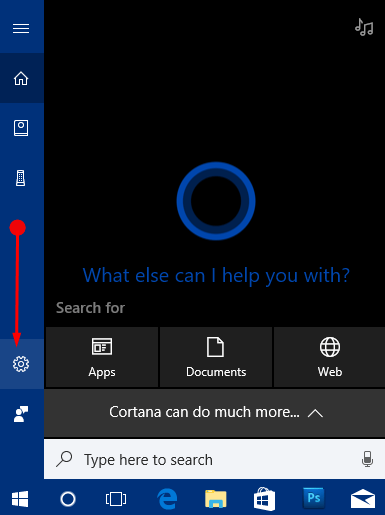The height and width of the screenshot is (515, 385).
Task: Open the Windows Start menu
Action: [x=20, y=499]
